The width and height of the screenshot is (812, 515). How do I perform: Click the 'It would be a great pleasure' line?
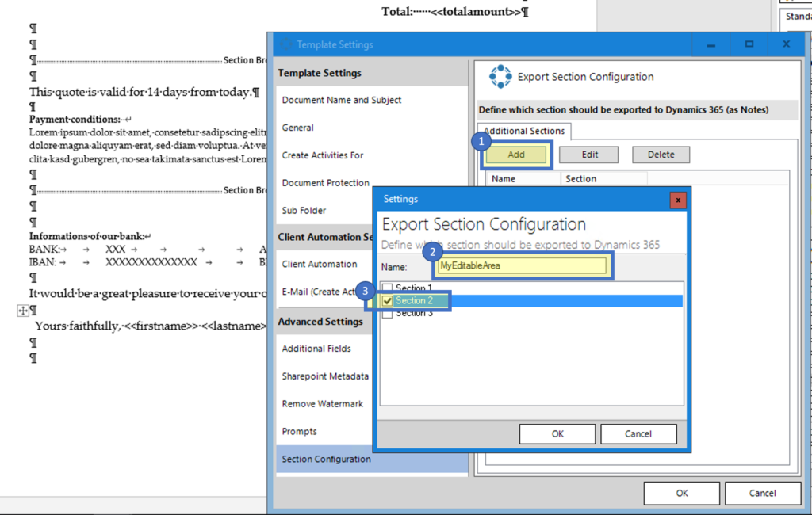pos(147,293)
